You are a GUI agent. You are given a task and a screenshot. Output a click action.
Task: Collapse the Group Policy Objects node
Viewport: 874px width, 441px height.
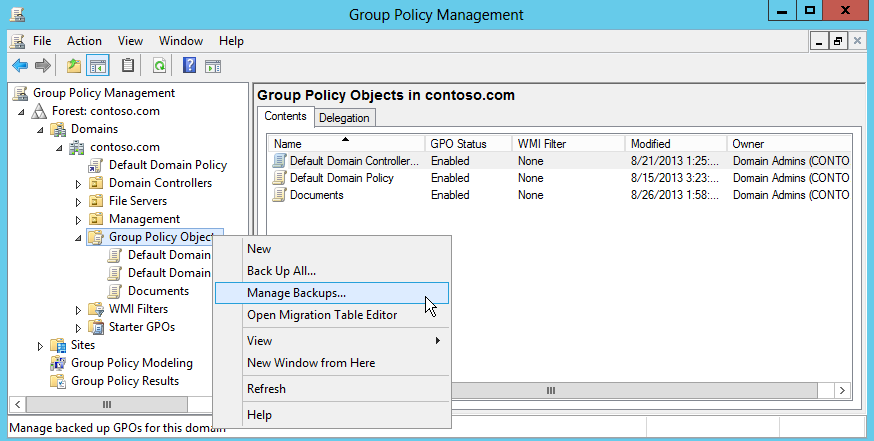78,238
